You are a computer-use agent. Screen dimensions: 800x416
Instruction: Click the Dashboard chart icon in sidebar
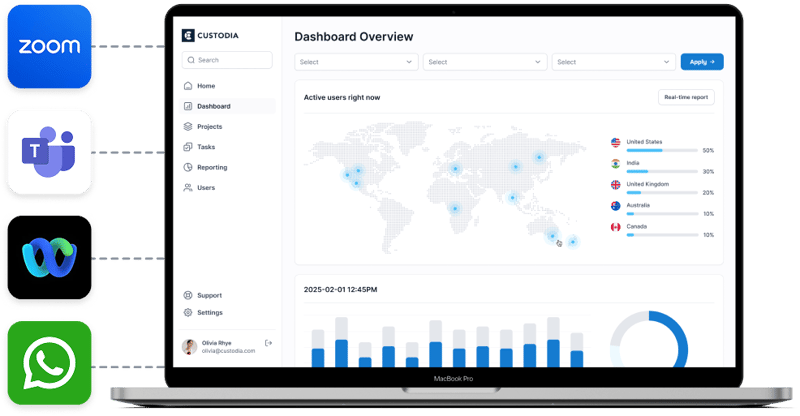click(188, 106)
